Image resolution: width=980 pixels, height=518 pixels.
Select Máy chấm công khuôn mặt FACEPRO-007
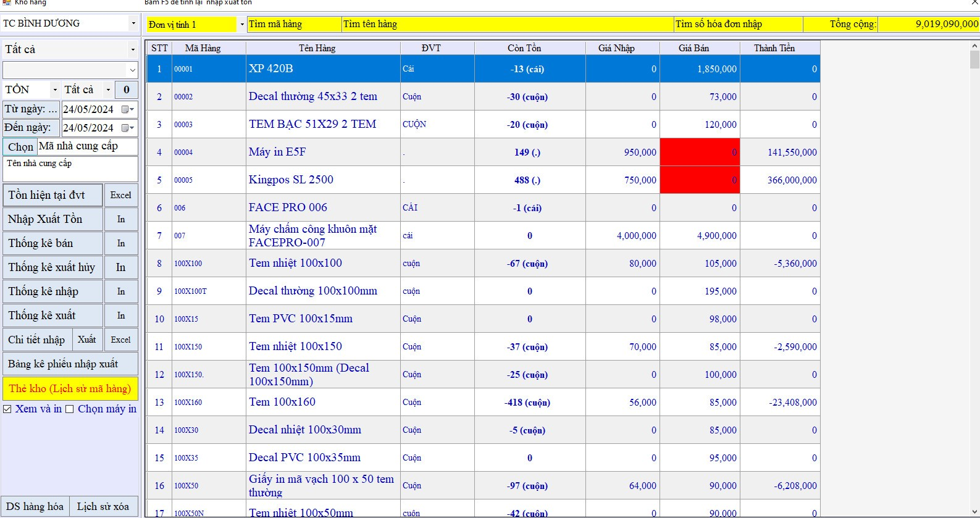pos(484,235)
